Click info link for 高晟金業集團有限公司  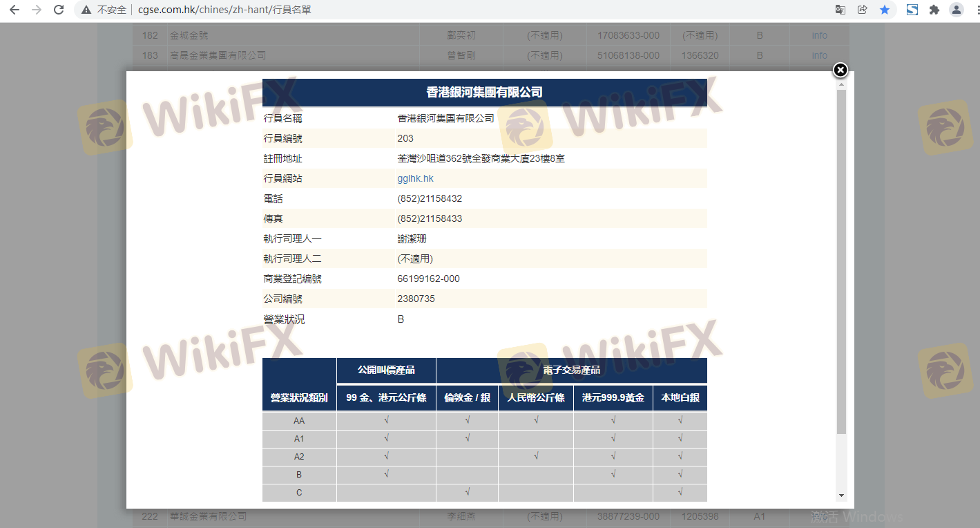coord(819,55)
